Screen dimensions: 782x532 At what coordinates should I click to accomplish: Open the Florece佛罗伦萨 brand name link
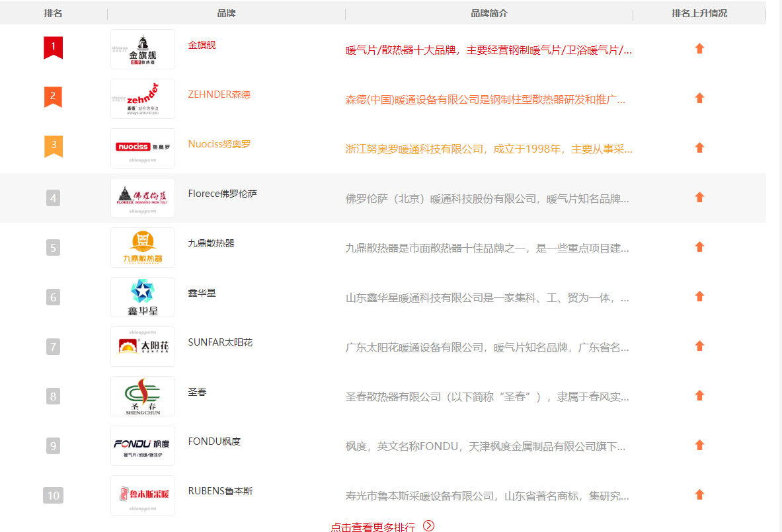tap(222, 194)
